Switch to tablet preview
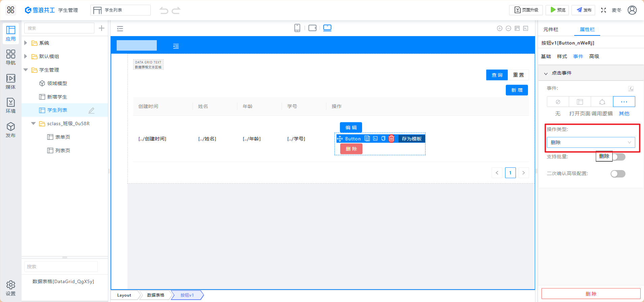Image resolution: width=644 pixels, height=302 pixels. tap(313, 28)
